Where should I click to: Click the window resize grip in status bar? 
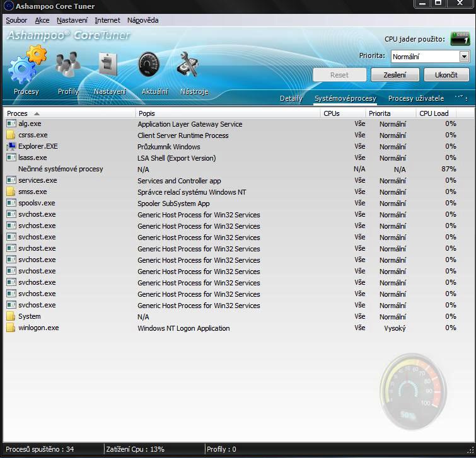pyautogui.click(x=471, y=450)
